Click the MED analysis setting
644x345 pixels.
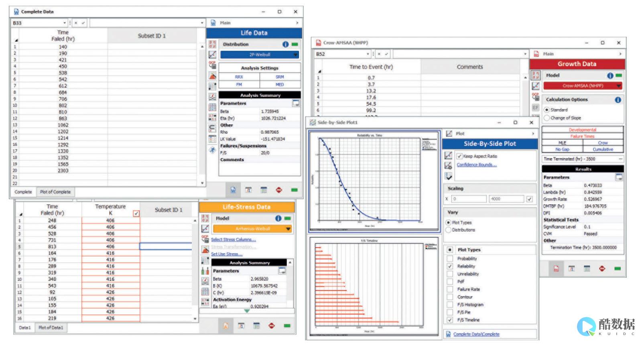point(280,85)
